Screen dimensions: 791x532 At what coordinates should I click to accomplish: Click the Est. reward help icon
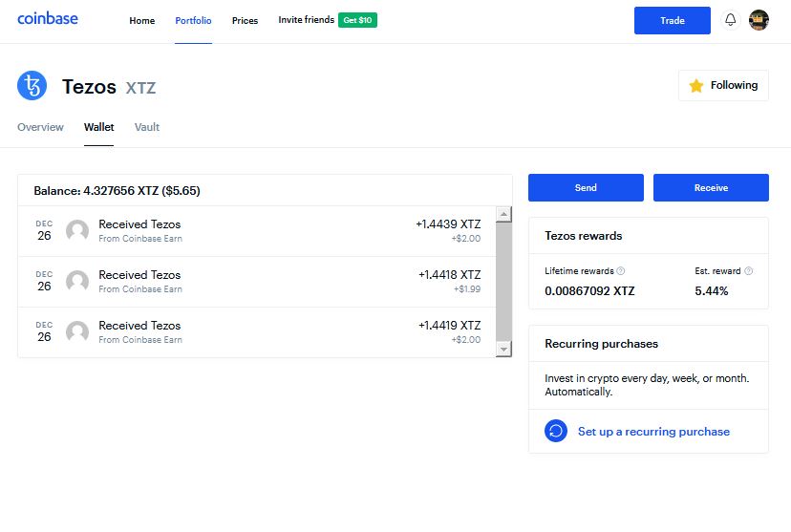click(x=749, y=271)
